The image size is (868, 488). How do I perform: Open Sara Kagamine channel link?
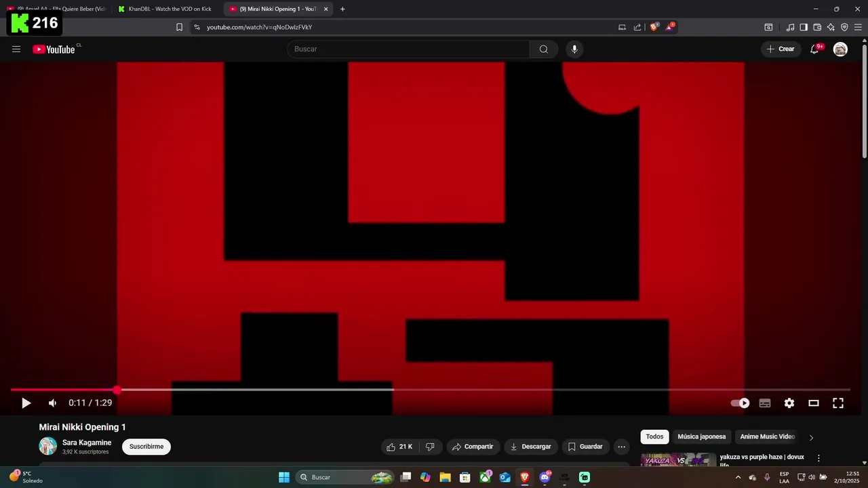click(87, 443)
